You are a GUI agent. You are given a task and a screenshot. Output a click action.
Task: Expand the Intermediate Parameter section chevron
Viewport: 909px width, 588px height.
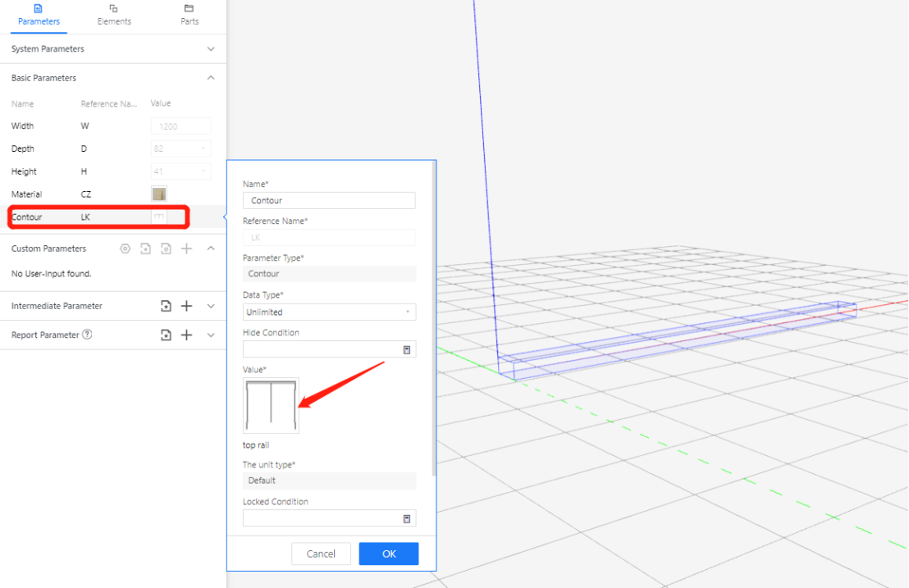point(211,306)
